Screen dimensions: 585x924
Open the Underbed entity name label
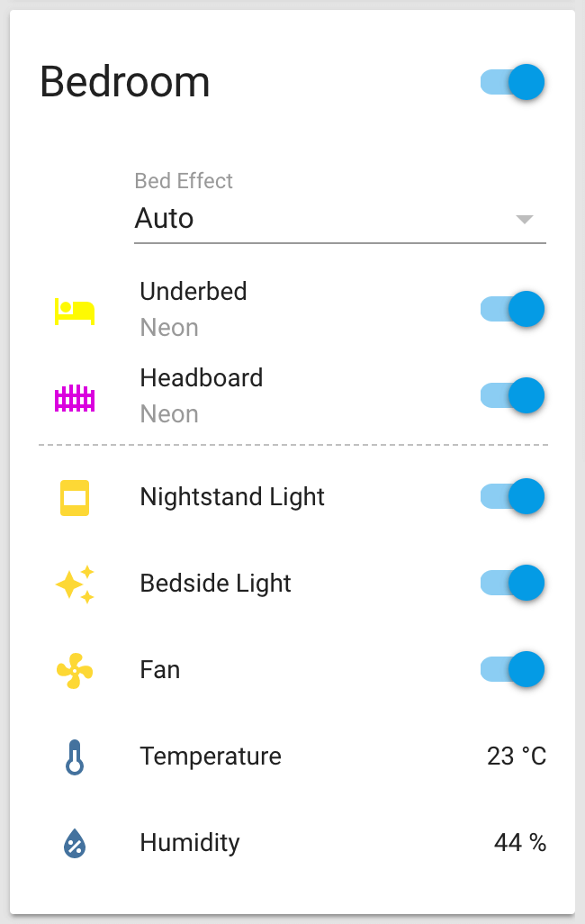(193, 292)
